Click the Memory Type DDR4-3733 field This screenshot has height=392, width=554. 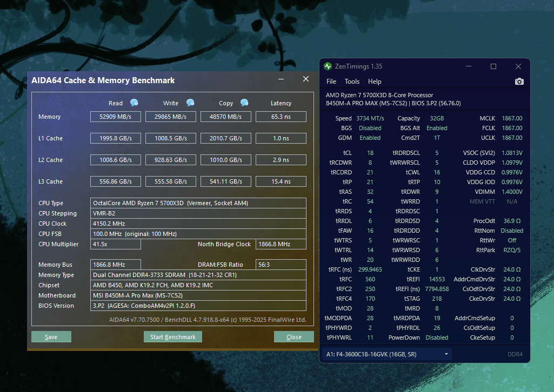pos(198,275)
